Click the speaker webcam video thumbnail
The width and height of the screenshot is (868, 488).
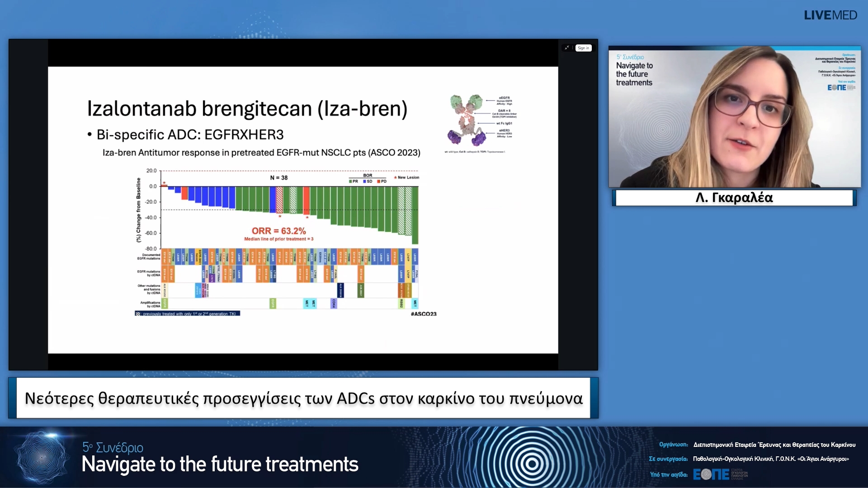734,117
